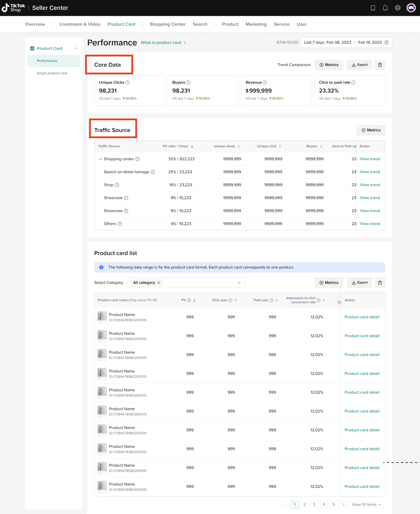Sort by the Views column

coord(192,146)
